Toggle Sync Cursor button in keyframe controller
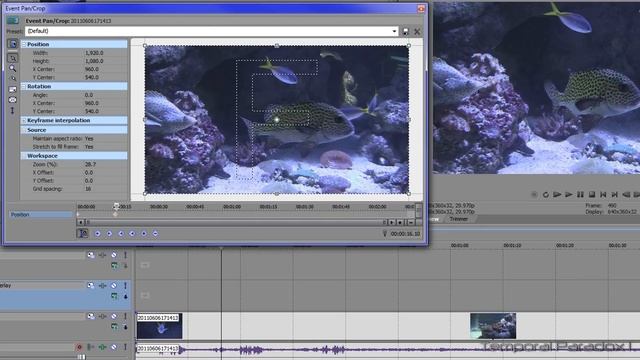 (x=82, y=233)
